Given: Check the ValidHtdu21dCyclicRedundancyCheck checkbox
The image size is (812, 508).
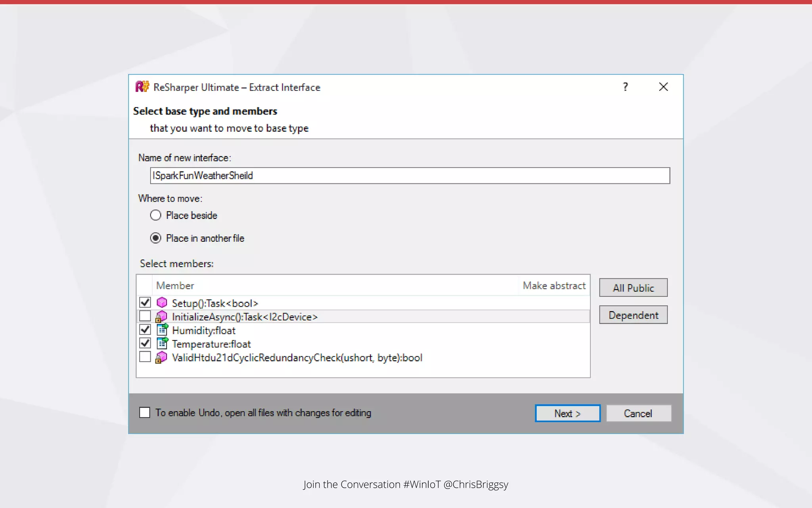Looking at the screenshot, I should pyautogui.click(x=145, y=357).
